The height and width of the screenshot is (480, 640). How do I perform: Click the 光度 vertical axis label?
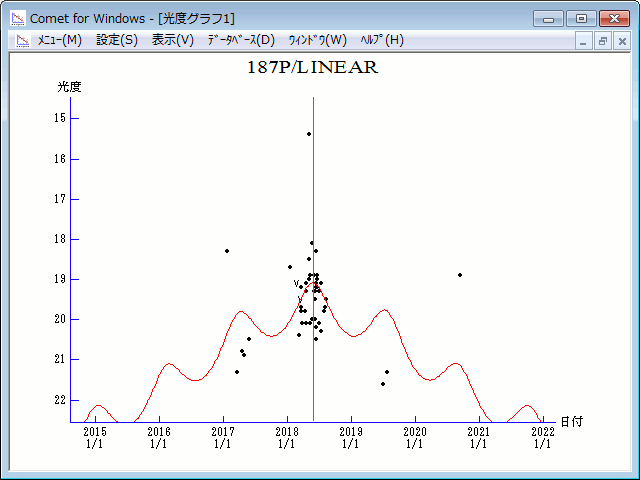(69, 87)
